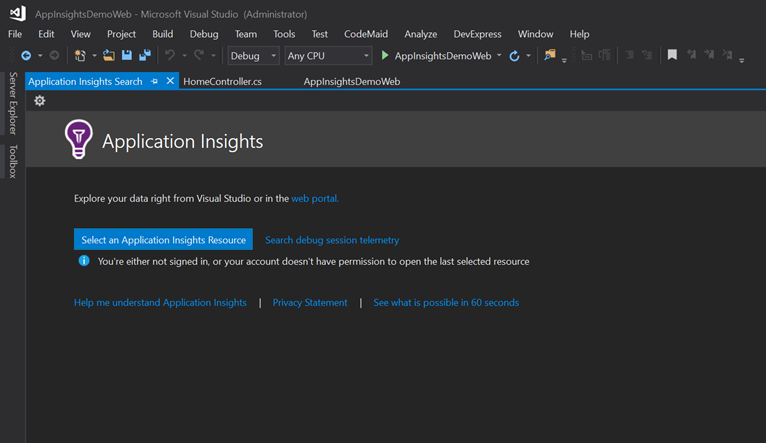This screenshot has height=443, width=766.
Task: Open the Project menu
Action: [121, 34]
